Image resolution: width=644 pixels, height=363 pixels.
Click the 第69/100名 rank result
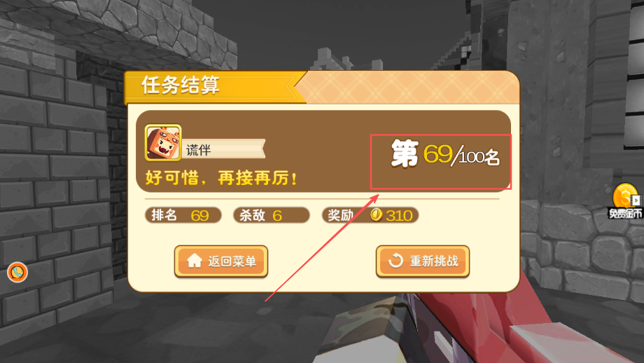[444, 155]
